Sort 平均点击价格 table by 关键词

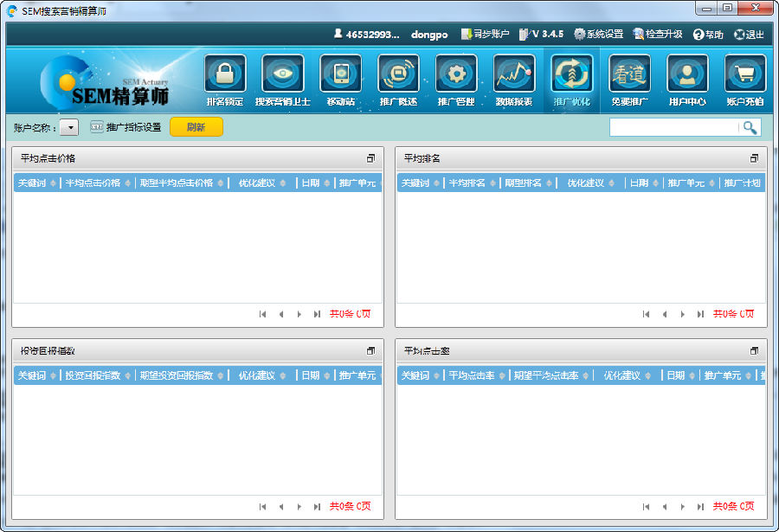coord(36,183)
